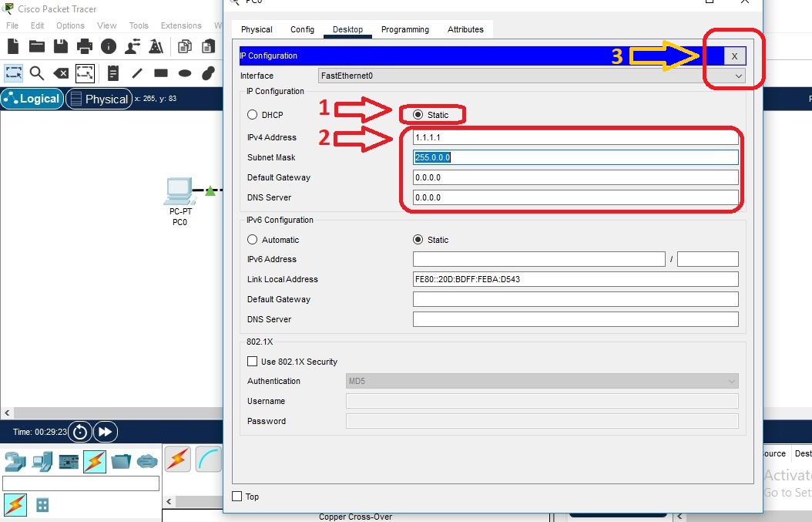Screen dimensions: 812x522
Task: Fast forward the simulation time
Action: pyautogui.click(x=105, y=432)
